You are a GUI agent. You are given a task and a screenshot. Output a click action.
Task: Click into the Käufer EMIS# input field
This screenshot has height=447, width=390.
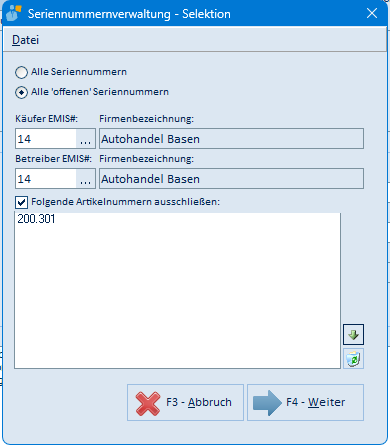(46, 139)
